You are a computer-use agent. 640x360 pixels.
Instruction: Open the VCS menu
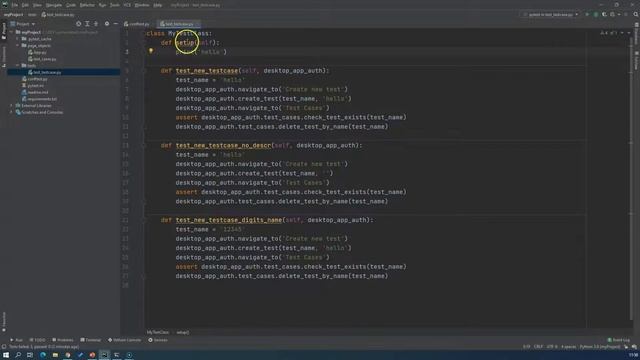[x=127, y=5]
